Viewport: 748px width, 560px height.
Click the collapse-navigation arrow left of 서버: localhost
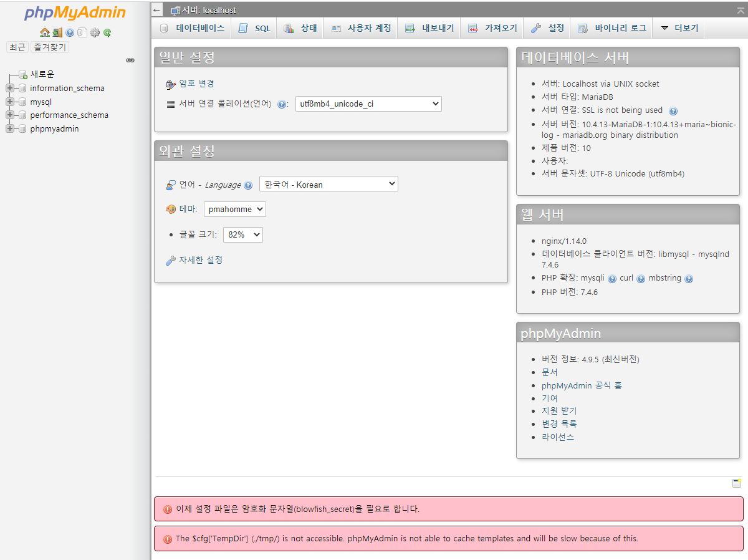pos(157,10)
